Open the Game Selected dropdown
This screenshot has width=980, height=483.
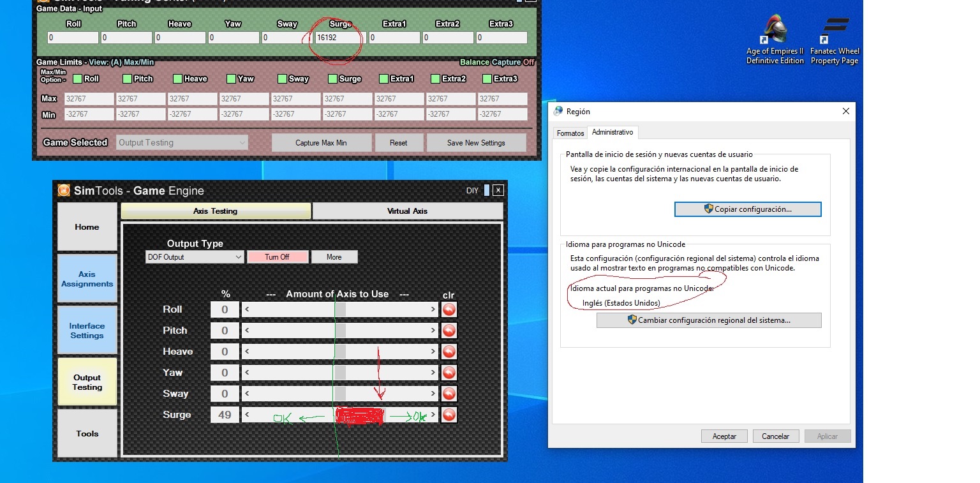182,142
